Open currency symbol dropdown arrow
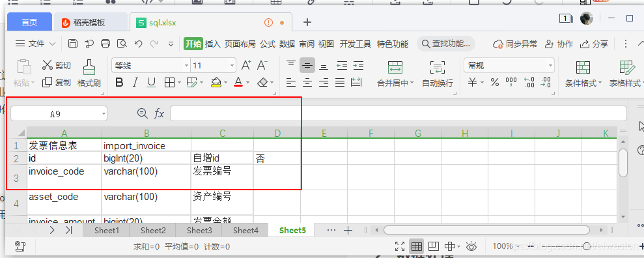Screen dimensions: 644x258 (482, 83)
